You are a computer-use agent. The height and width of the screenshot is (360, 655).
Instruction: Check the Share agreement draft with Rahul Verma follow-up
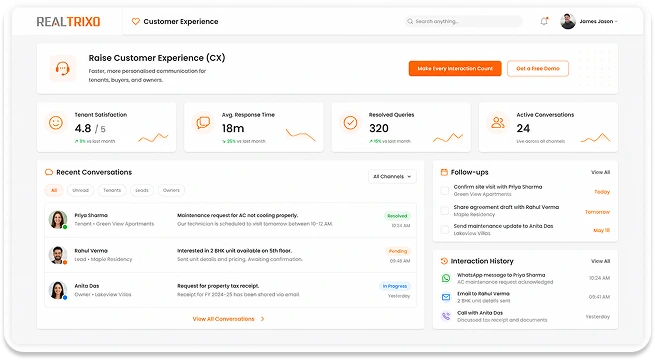445,210
